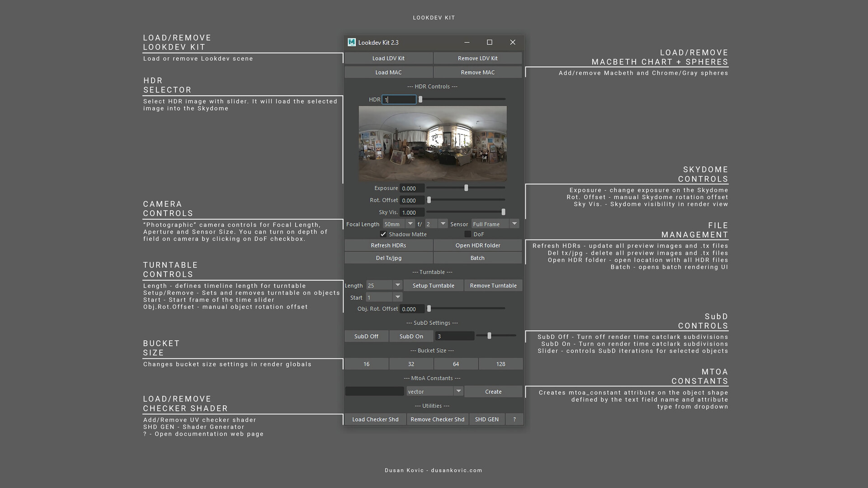Generate a shader with SHD GEN

(487, 419)
